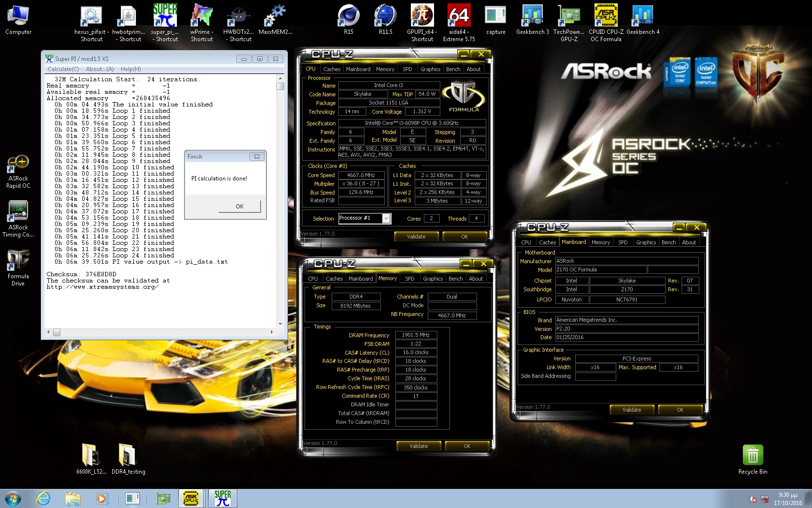Open the Recycle Bin
This screenshot has width=812, height=508.
click(x=753, y=460)
